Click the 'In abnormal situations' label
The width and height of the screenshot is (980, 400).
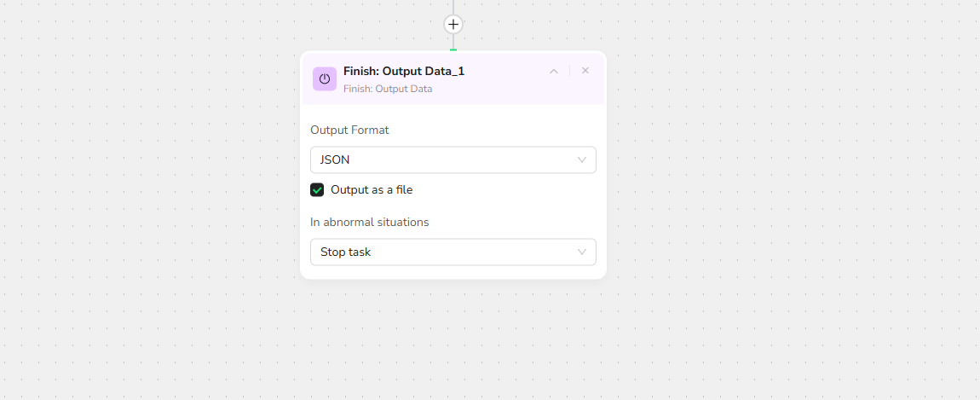(369, 223)
